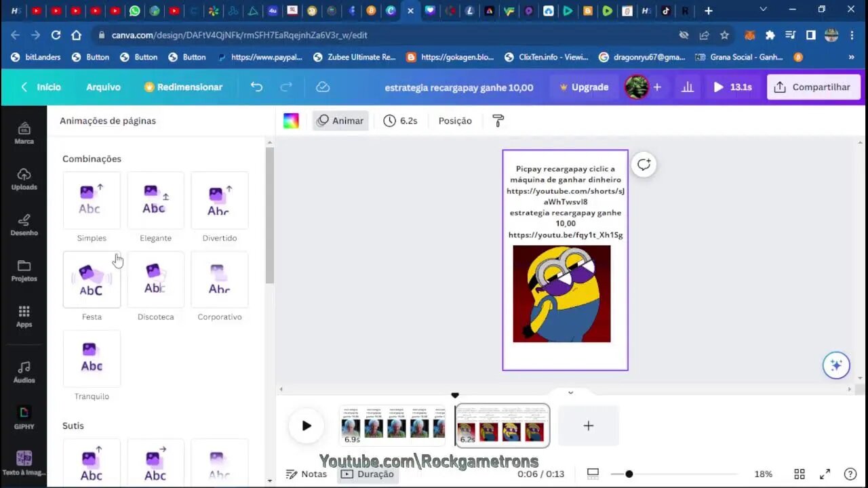Image resolution: width=868 pixels, height=488 pixels.
Task: Click the animations panel scrollbar
Action: point(269,216)
